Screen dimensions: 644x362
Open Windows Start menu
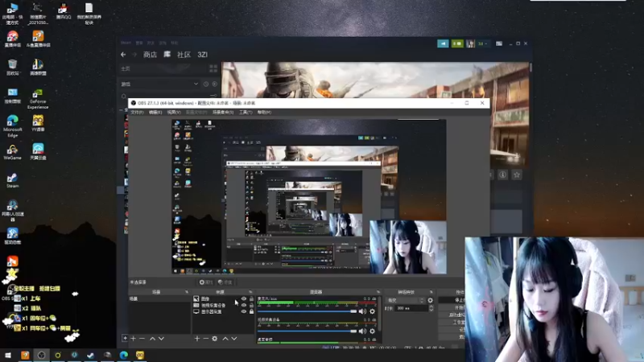(x=8, y=355)
